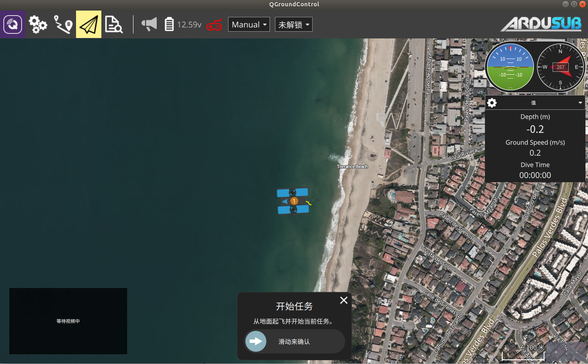
Task: Close the 开始任务 confirmation dialog
Action: (344, 300)
